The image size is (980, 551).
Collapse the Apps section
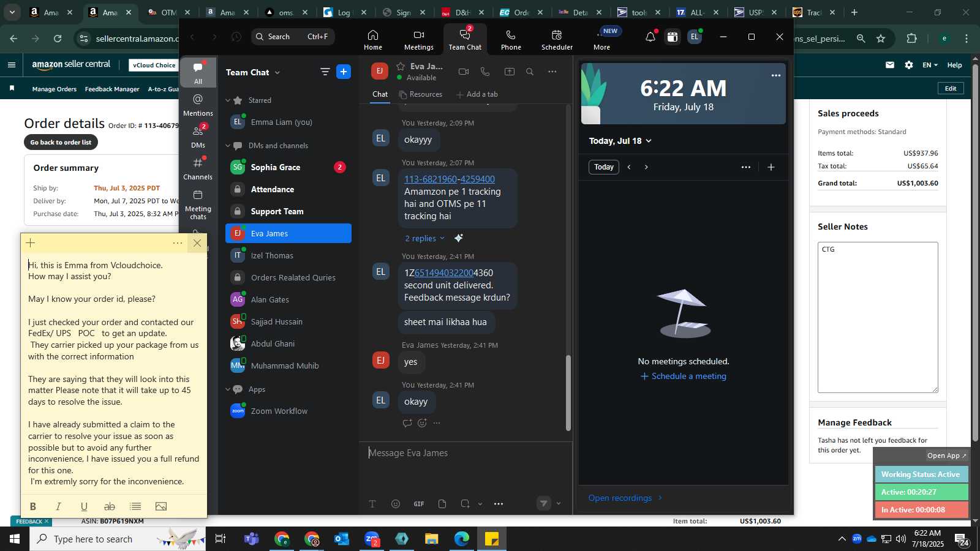point(228,389)
